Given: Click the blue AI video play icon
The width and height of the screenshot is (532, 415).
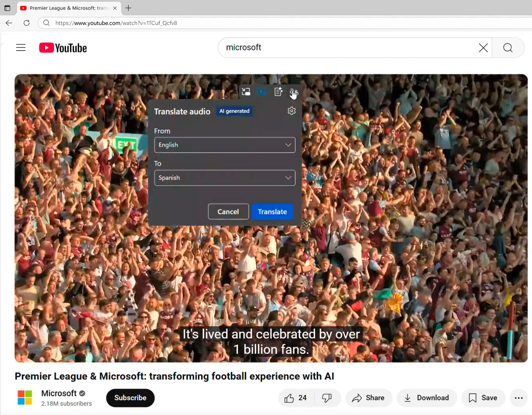Looking at the screenshot, I should click(261, 92).
